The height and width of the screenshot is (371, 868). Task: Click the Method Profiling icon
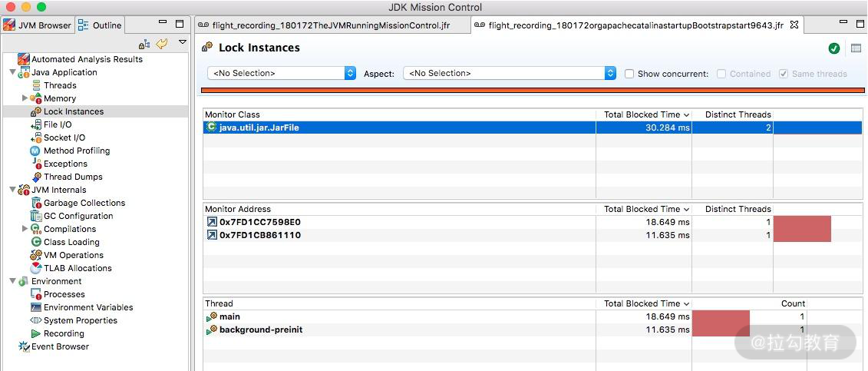[35, 151]
